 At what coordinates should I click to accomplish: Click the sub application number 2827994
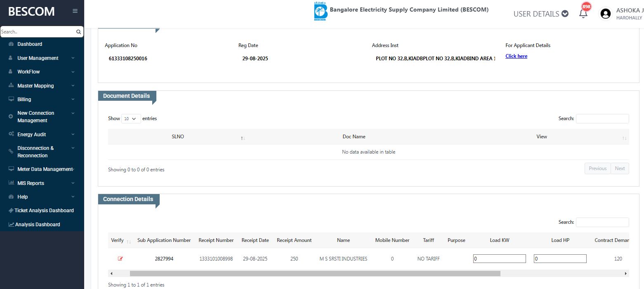coord(164,259)
